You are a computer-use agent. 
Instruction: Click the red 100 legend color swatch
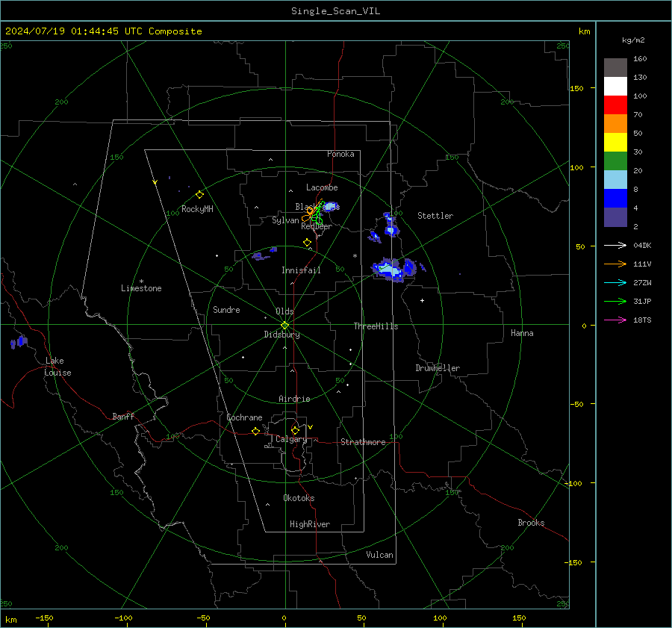615,105
